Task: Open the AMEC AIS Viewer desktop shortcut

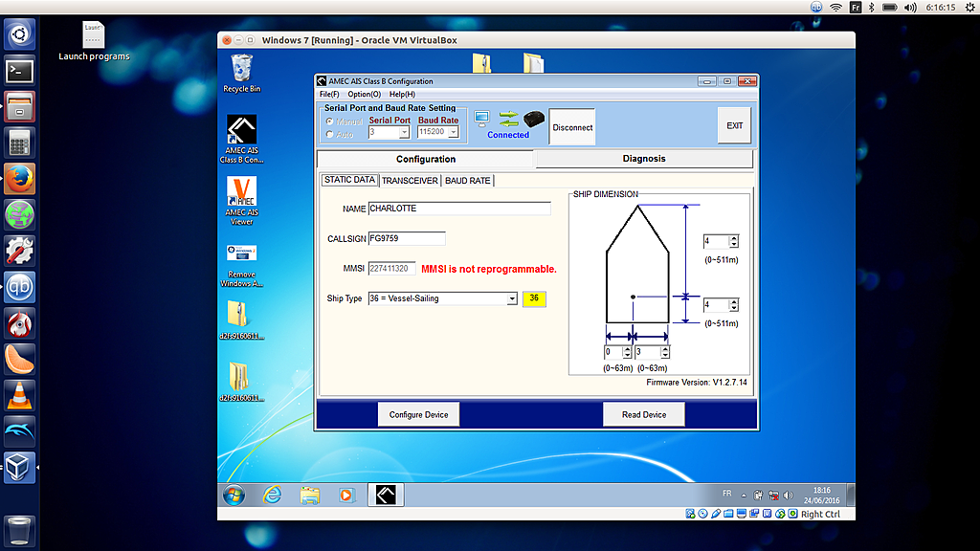Action: tap(242, 201)
